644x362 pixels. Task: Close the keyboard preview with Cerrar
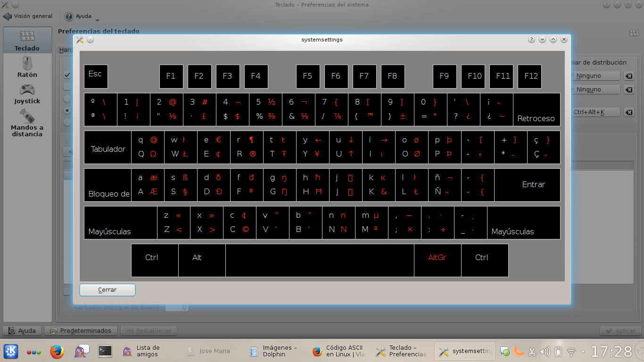point(107,290)
